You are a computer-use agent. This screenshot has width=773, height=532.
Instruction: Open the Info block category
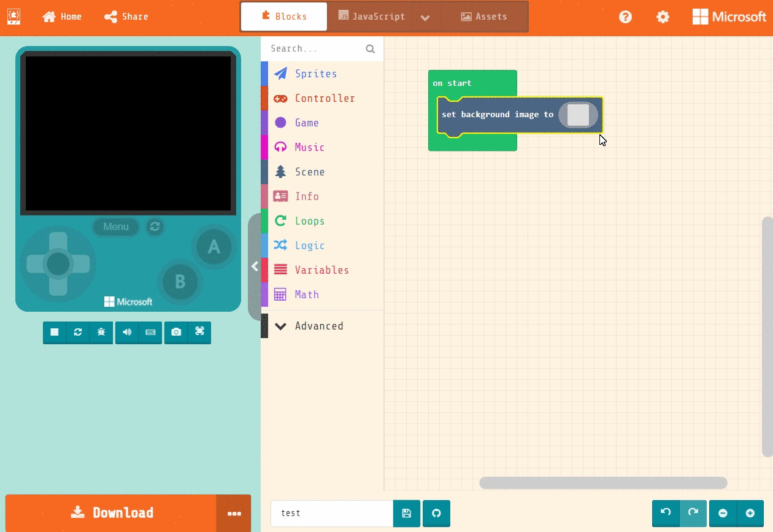(322, 196)
